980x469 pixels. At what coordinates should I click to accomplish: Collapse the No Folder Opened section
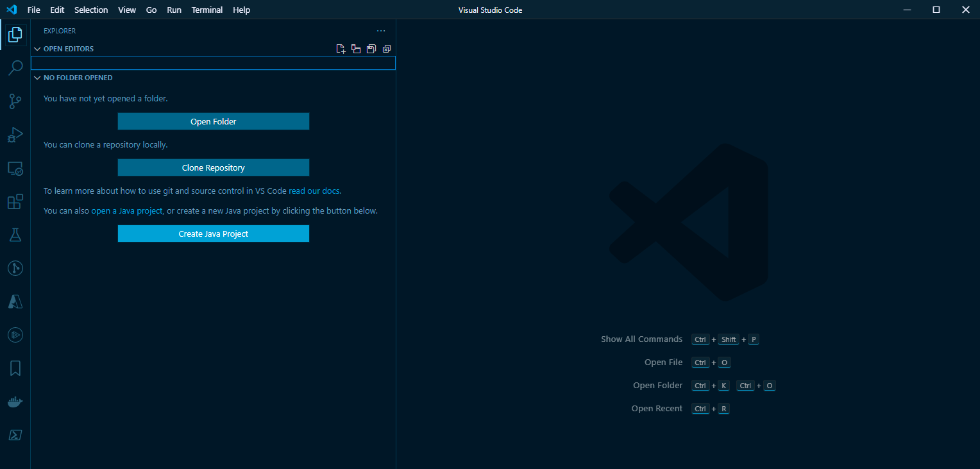pos(37,77)
